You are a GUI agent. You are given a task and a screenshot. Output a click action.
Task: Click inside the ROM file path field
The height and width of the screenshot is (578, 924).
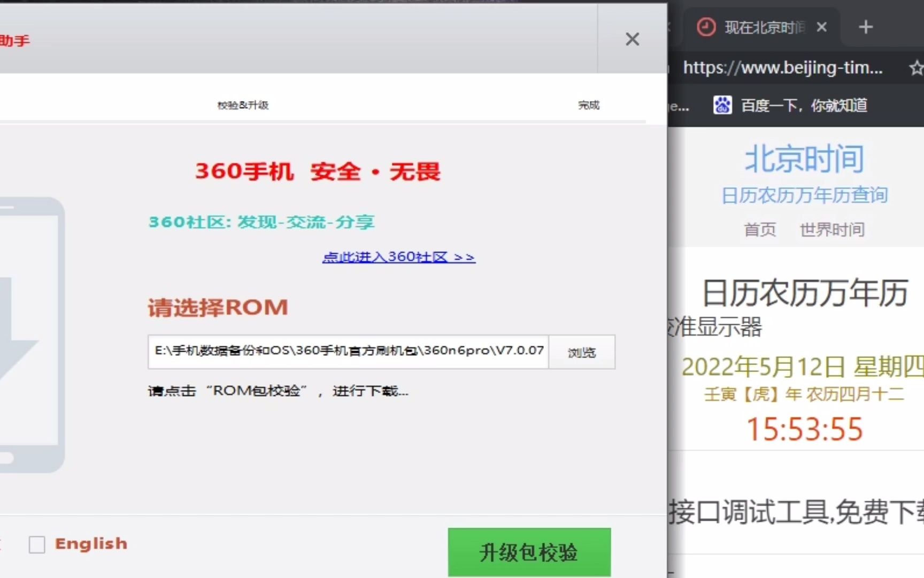(x=348, y=352)
